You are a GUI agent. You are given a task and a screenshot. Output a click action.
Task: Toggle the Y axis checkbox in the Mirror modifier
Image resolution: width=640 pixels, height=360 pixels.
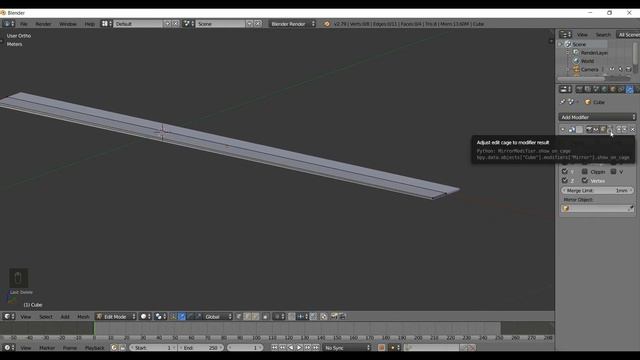pos(565,171)
